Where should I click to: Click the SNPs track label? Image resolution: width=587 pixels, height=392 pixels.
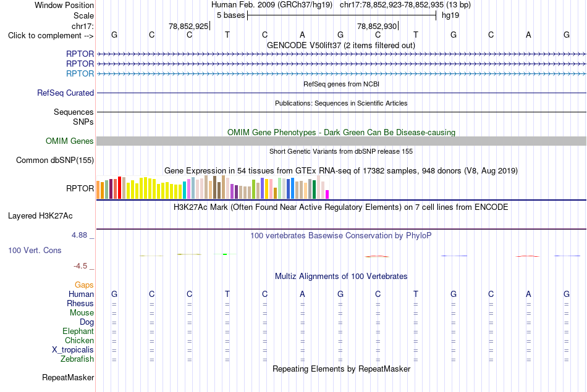point(83,122)
